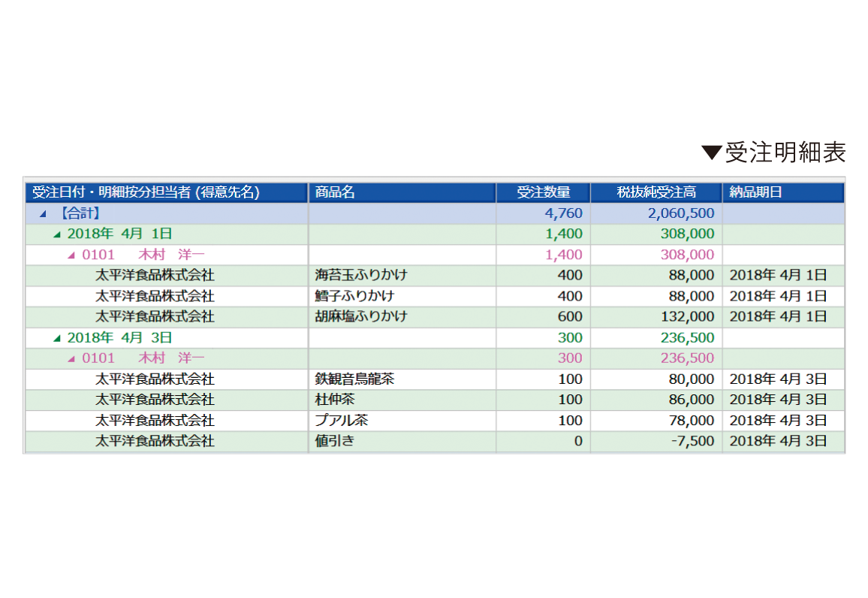868x598 pixels.
Task: Click the green 300 quantity subtotal
Action: coord(570,338)
